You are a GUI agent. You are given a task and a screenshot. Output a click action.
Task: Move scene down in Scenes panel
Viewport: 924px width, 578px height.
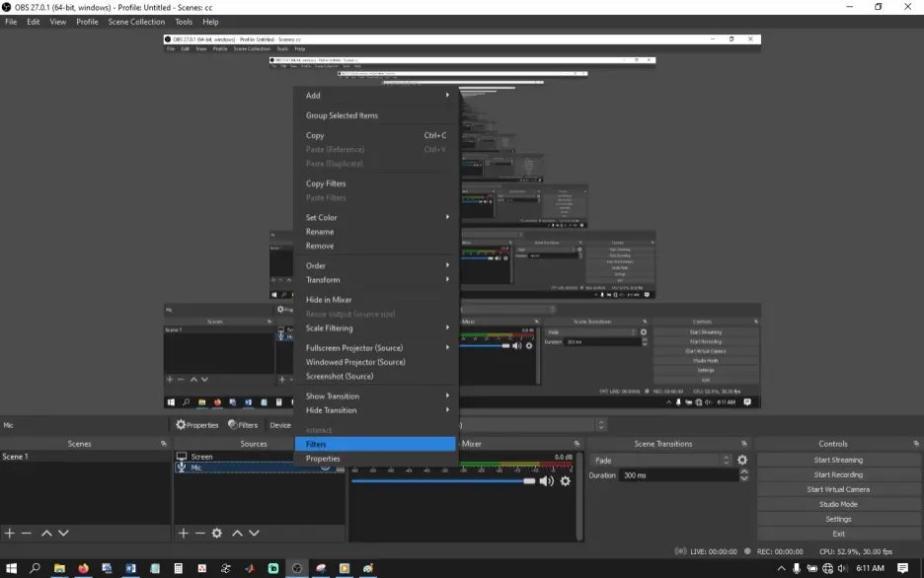[63, 533]
